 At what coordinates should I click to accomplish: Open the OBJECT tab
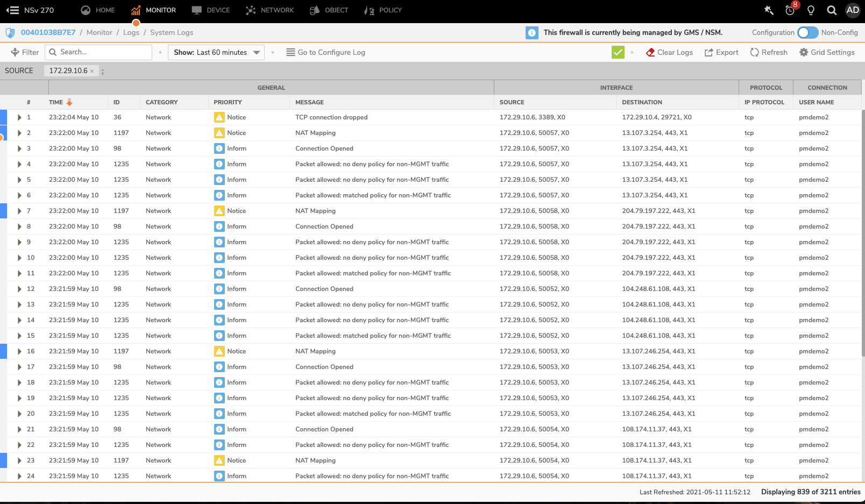[329, 10]
